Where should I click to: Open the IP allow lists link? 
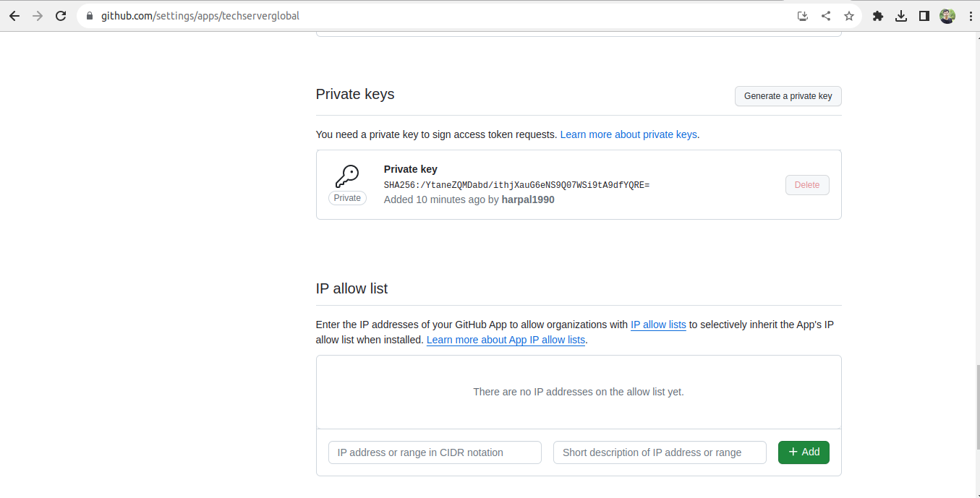tap(658, 325)
